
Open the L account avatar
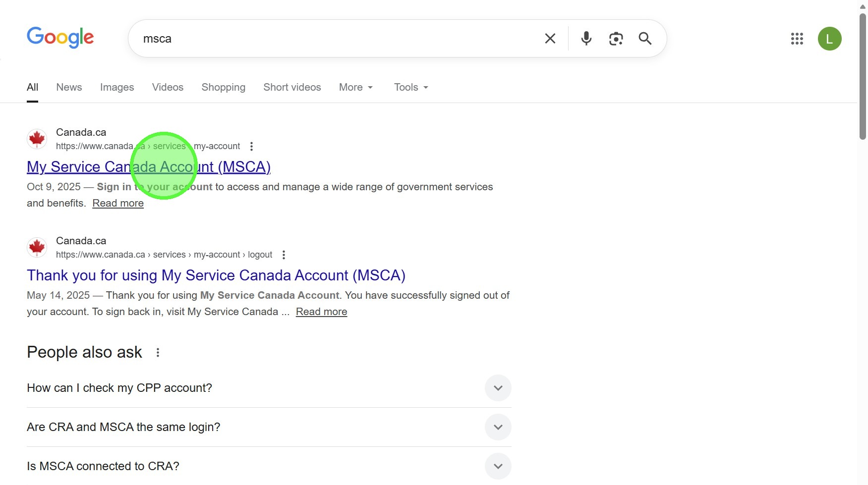point(829,39)
